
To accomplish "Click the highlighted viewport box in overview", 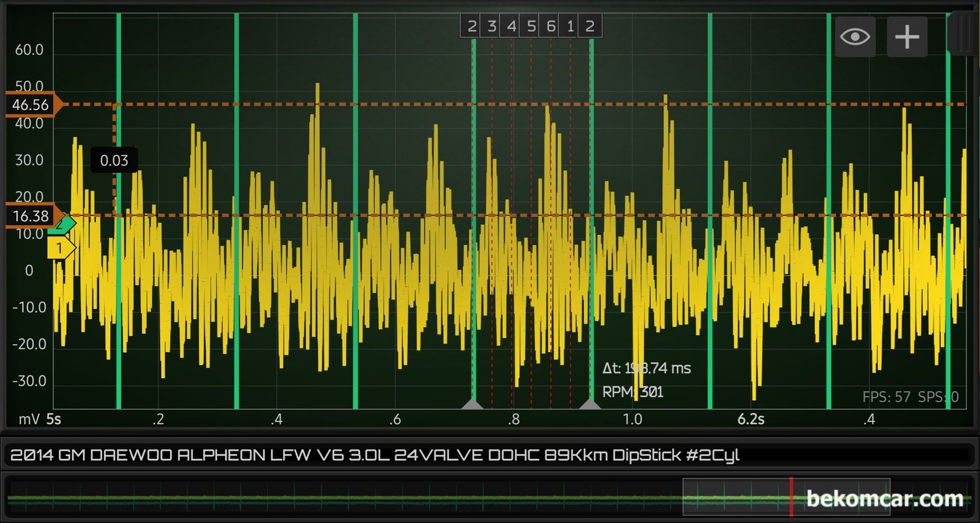I will (735, 497).
